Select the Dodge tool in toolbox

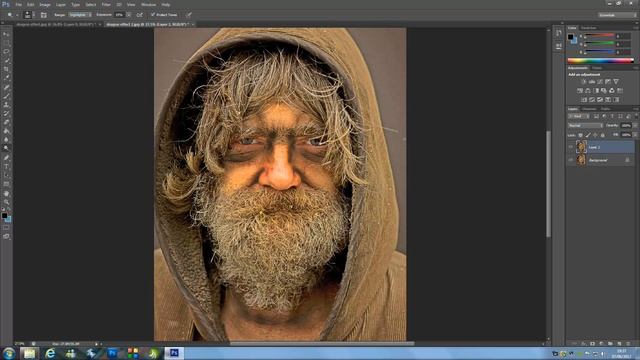coord(6,148)
